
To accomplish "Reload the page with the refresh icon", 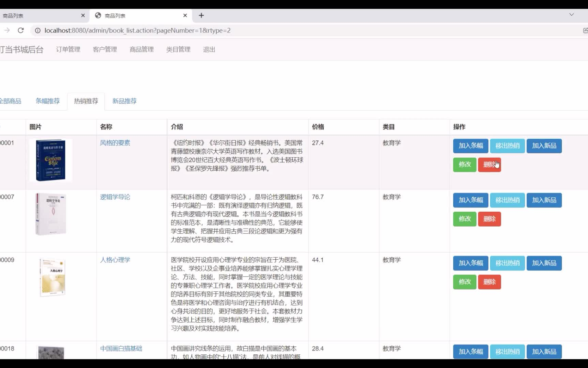I will (x=21, y=30).
